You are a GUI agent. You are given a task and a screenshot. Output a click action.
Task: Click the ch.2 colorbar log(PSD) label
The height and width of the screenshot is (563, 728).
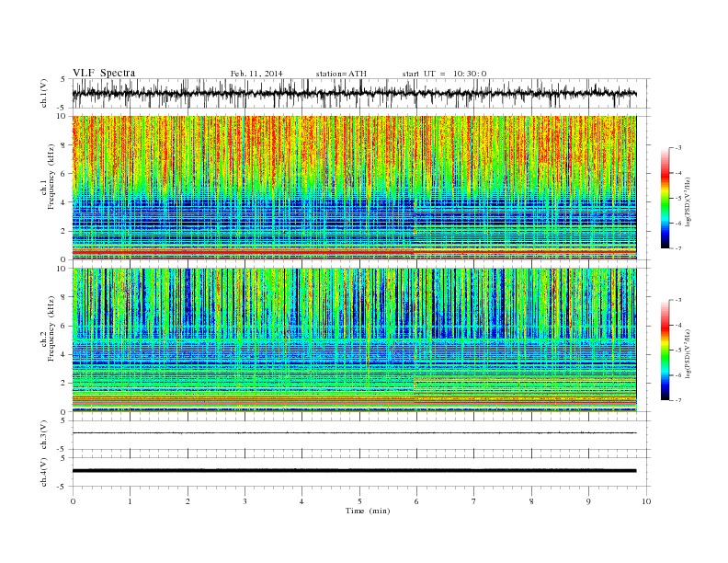(x=688, y=353)
